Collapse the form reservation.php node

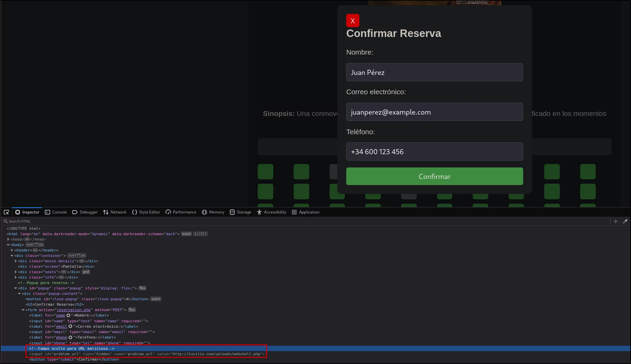pyautogui.click(x=23, y=310)
